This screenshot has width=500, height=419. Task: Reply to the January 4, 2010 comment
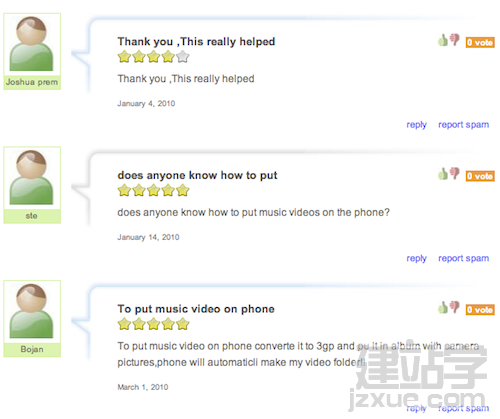416,125
